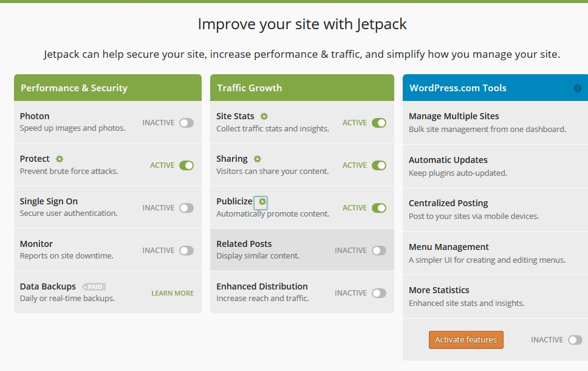Click the ACTIVE label beside Site Stats

click(354, 123)
